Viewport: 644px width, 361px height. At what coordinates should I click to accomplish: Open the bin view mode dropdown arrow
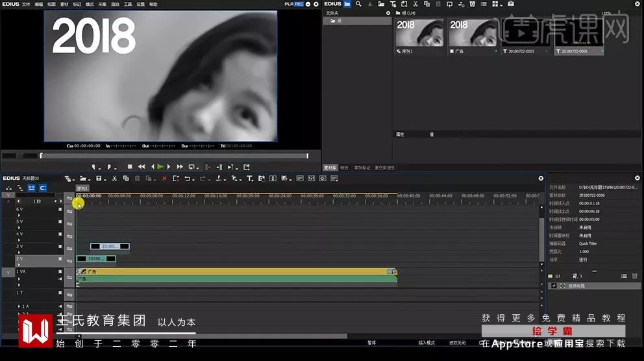pos(501,5)
